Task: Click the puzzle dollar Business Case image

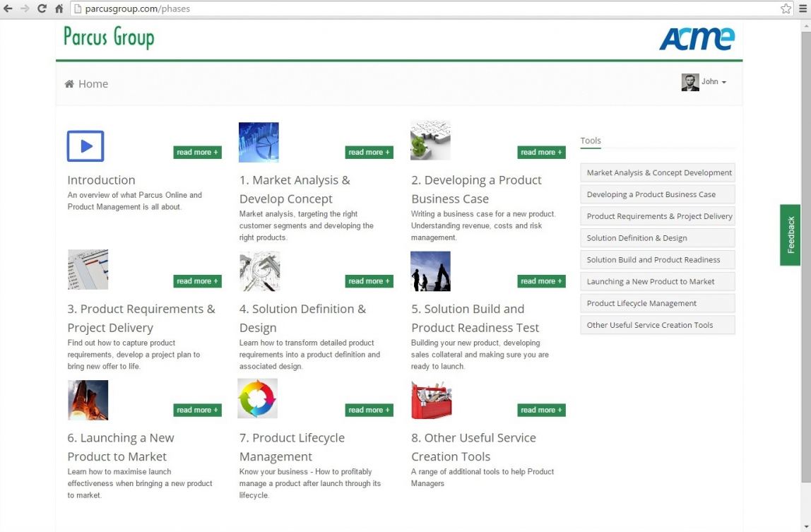Action: point(430,141)
